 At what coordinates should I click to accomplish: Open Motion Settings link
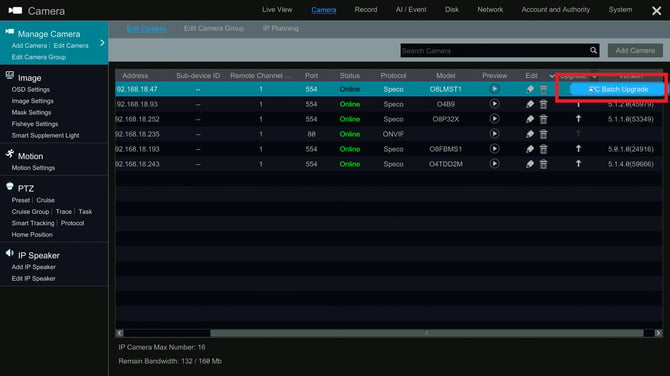pyautogui.click(x=33, y=168)
